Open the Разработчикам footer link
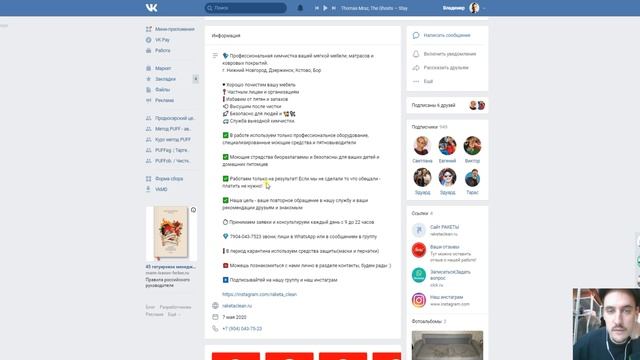Viewport: 640px width, 360px height. pos(175,307)
